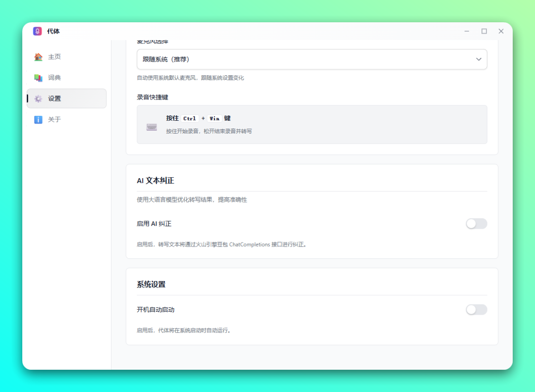The width and height of the screenshot is (535, 392).
Task: Enable the 启用 AI 纠正 switch
Action: [476, 224]
